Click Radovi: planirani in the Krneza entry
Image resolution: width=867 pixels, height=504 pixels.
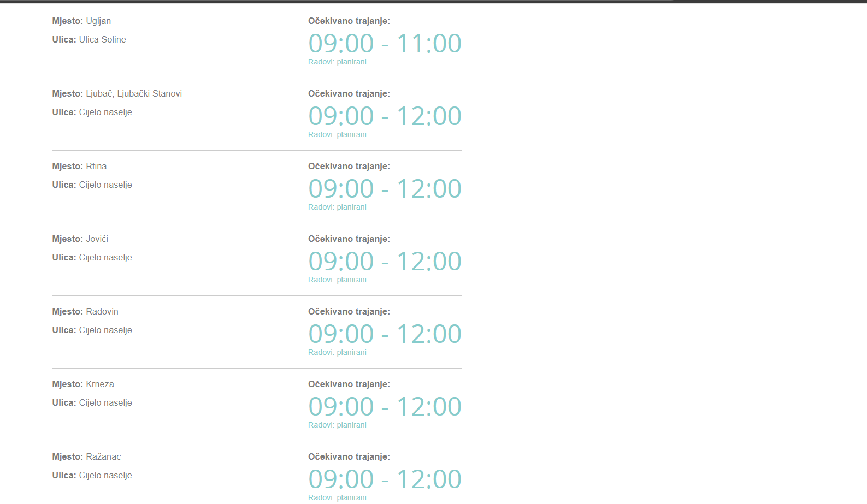coord(337,425)
